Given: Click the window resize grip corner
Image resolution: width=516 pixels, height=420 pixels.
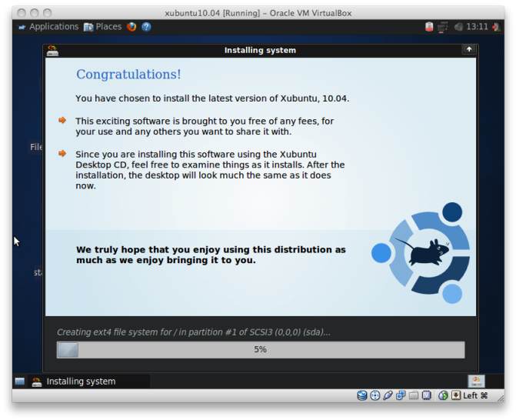Looking at the screenshot, I should [500, 398].
